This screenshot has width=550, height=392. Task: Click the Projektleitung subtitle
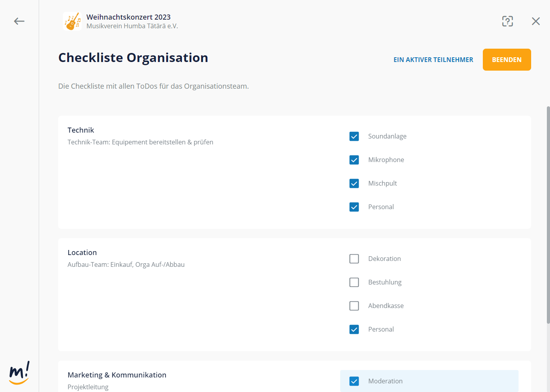(x=88, y=387)
